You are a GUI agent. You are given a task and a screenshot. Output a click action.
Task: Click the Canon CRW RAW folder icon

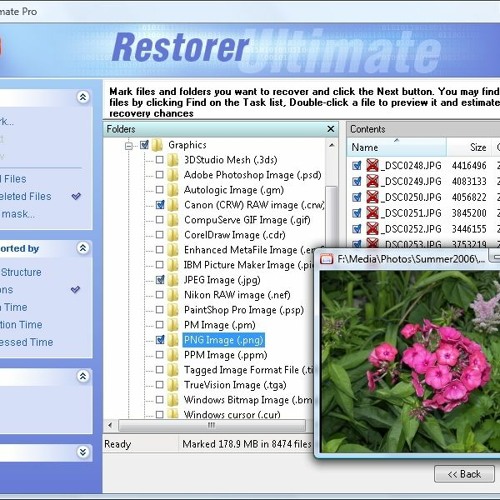tap(173, 205)
